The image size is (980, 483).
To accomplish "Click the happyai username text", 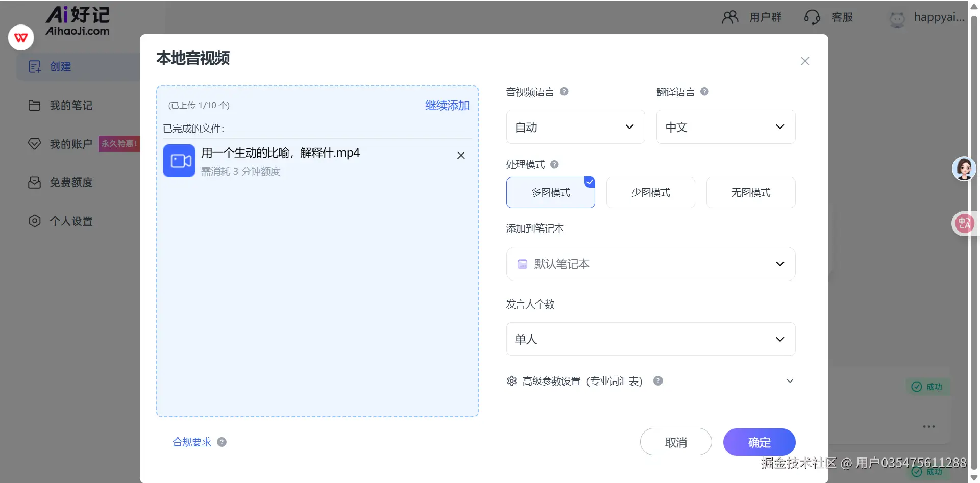I will 939,17.
